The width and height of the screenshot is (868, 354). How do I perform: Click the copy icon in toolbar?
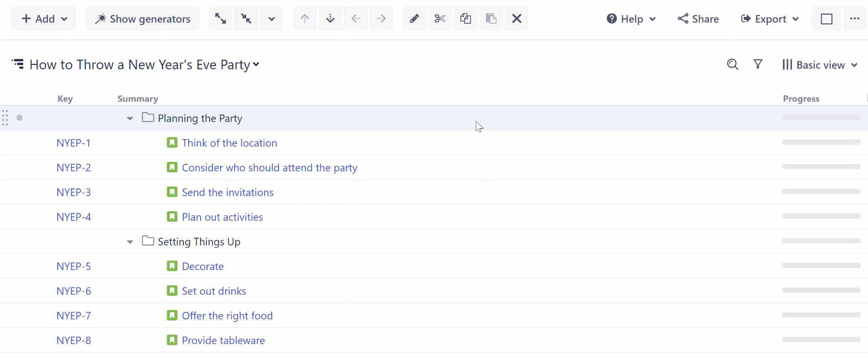465,19
